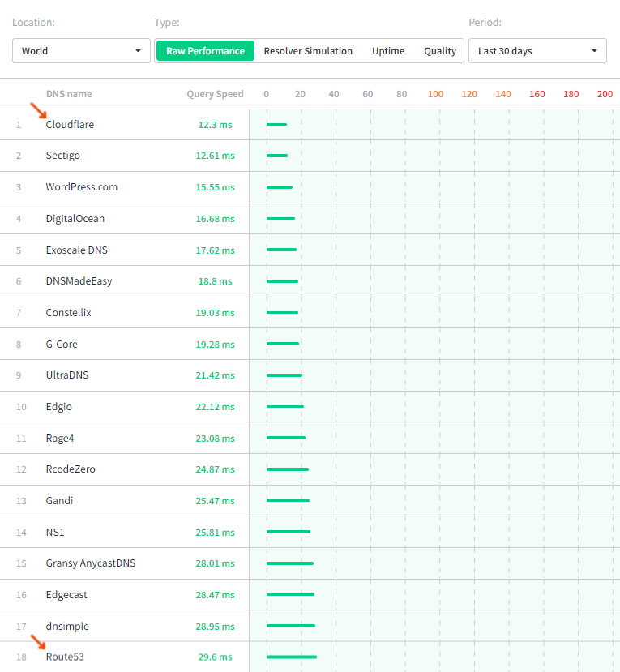Click the 100 axis label in orange

coord(435,94)
